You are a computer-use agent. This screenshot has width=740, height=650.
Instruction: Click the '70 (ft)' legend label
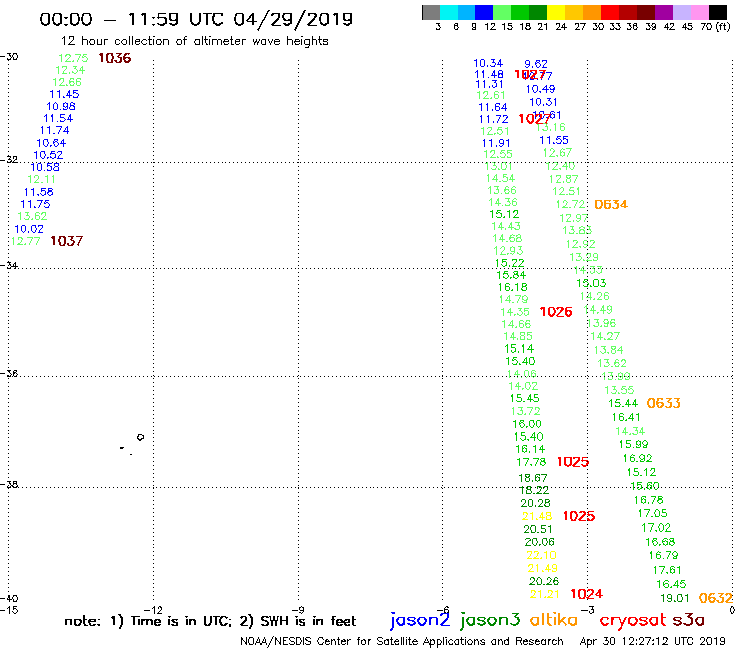pyautogui.click(x=715, y=26)
